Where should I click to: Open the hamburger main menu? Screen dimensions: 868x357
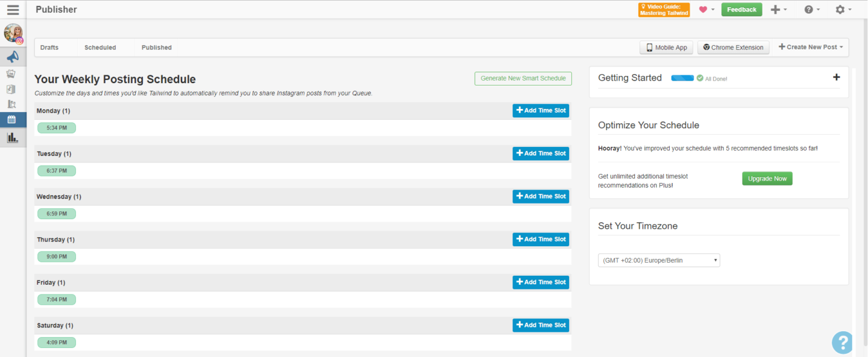coord(13,10)
